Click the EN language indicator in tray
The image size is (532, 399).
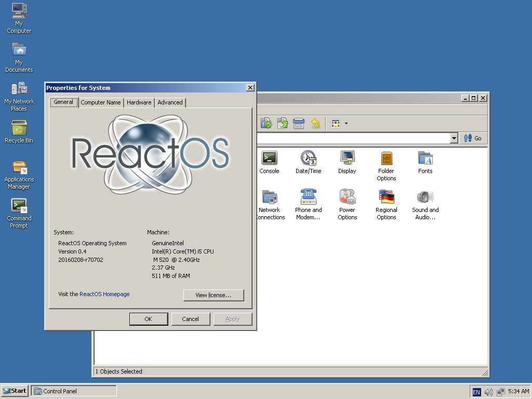[476, 392]
